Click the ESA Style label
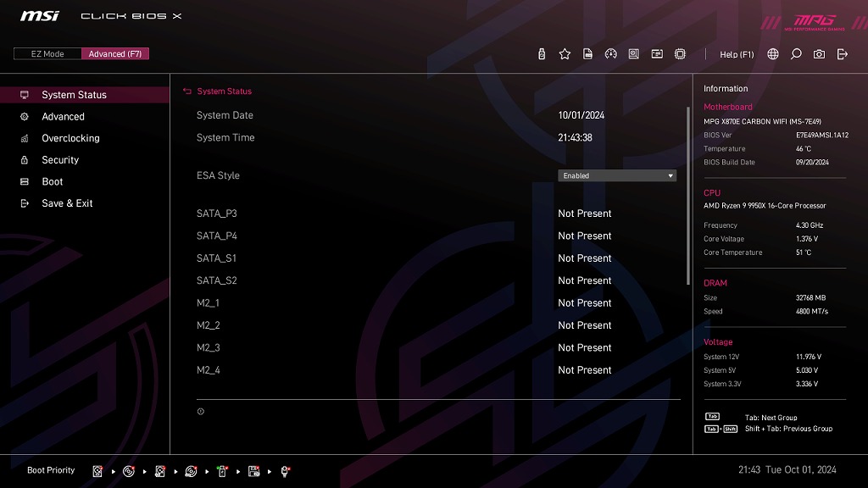This screenshot has width=868, height=488. click(x=218, y=175)
